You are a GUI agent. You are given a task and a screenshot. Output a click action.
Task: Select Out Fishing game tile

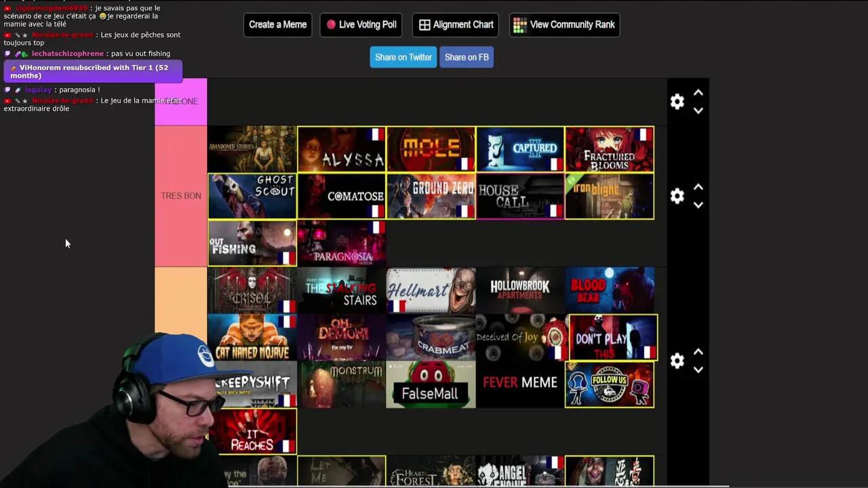pos(252,243)
